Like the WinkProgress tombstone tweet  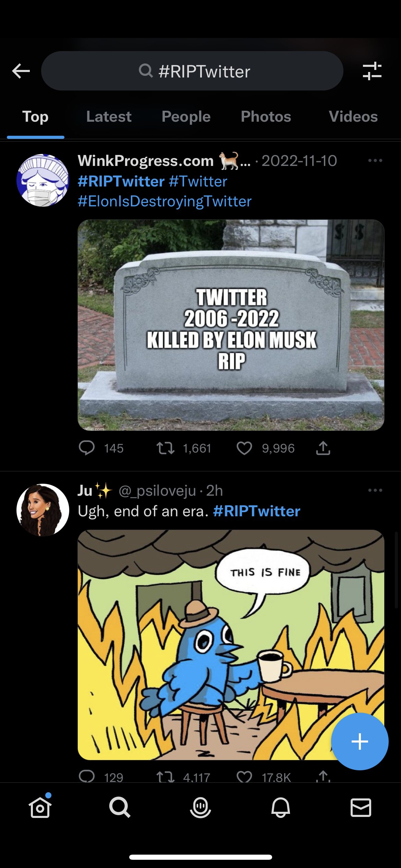coord(244,448)
